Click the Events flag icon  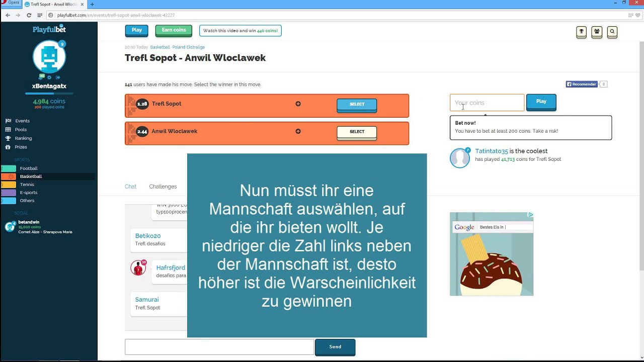8,121
